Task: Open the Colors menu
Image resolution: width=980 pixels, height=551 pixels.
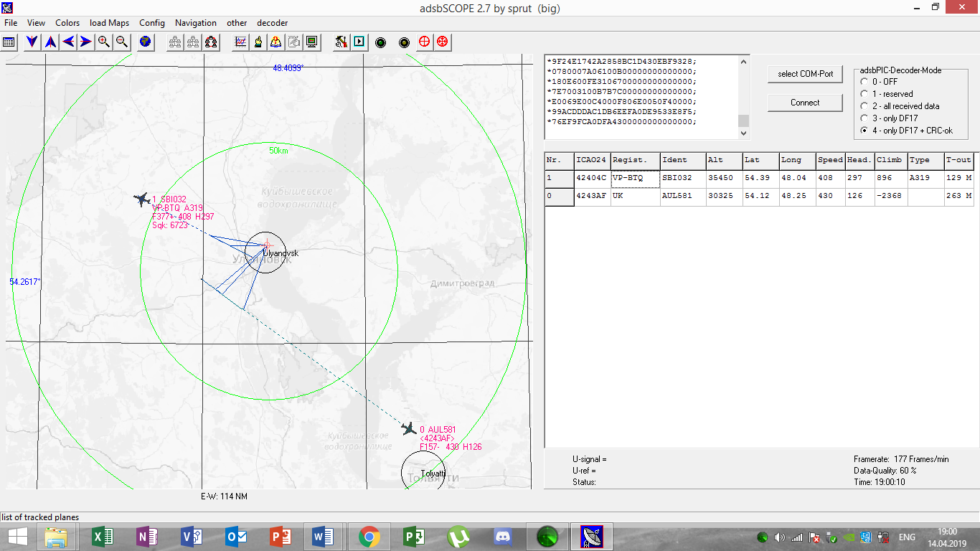Action: click(67, 23)
